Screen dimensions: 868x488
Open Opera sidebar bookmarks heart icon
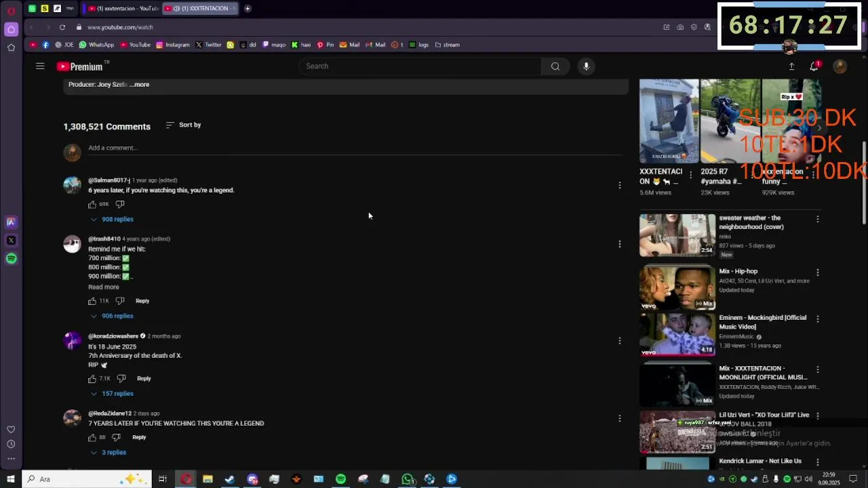pyautogui.click(x=11, y=429)
